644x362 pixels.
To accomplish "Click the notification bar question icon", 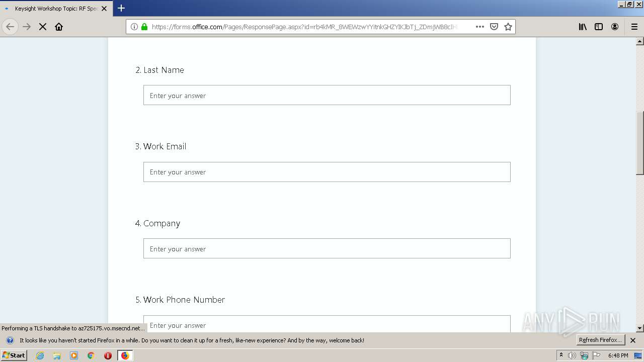I will [x=10, y=340].
